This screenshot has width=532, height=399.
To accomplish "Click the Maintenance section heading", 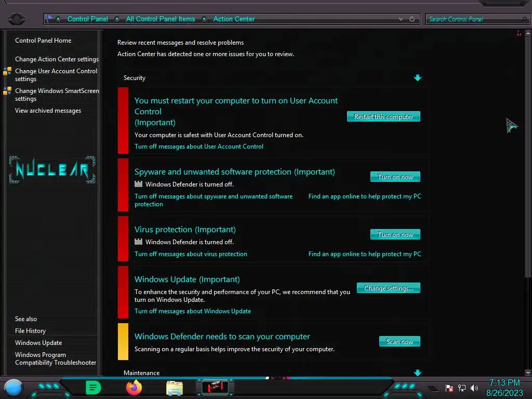I will point(141,373).
